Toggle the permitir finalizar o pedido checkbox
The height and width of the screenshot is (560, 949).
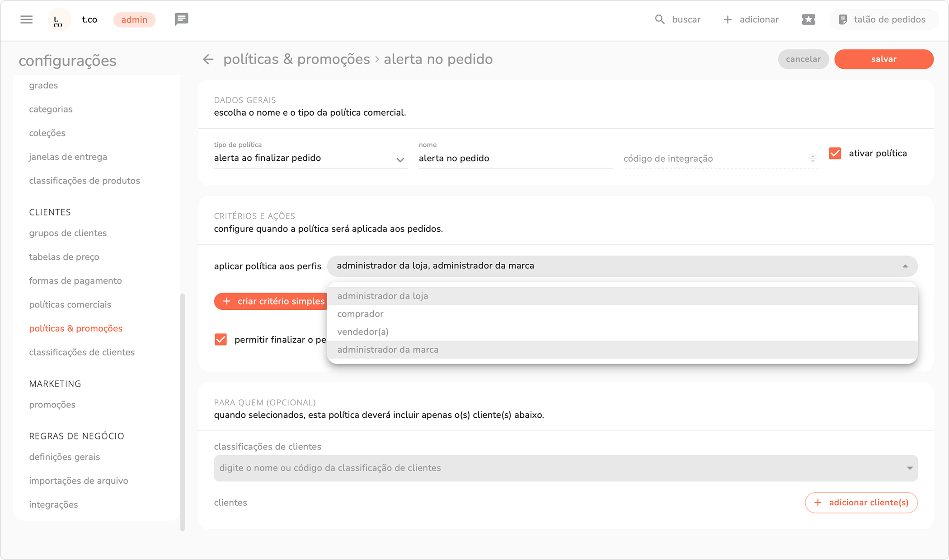[x=221, y=340]
